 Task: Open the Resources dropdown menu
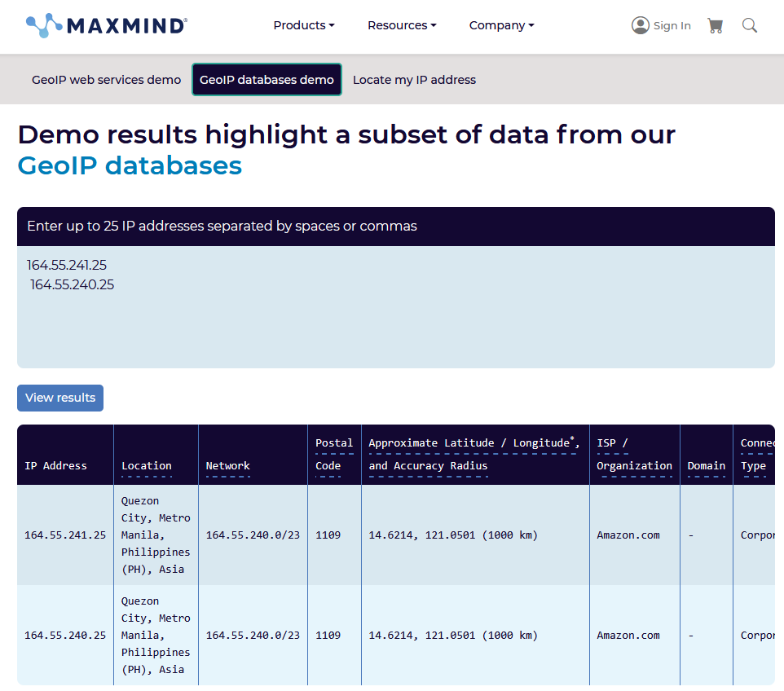tap(401, 25)
